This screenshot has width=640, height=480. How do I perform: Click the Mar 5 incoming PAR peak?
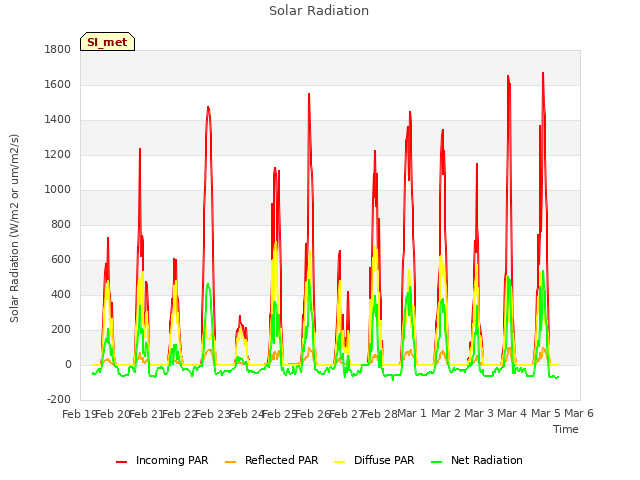pyautogui.click(x=543, y=73)
